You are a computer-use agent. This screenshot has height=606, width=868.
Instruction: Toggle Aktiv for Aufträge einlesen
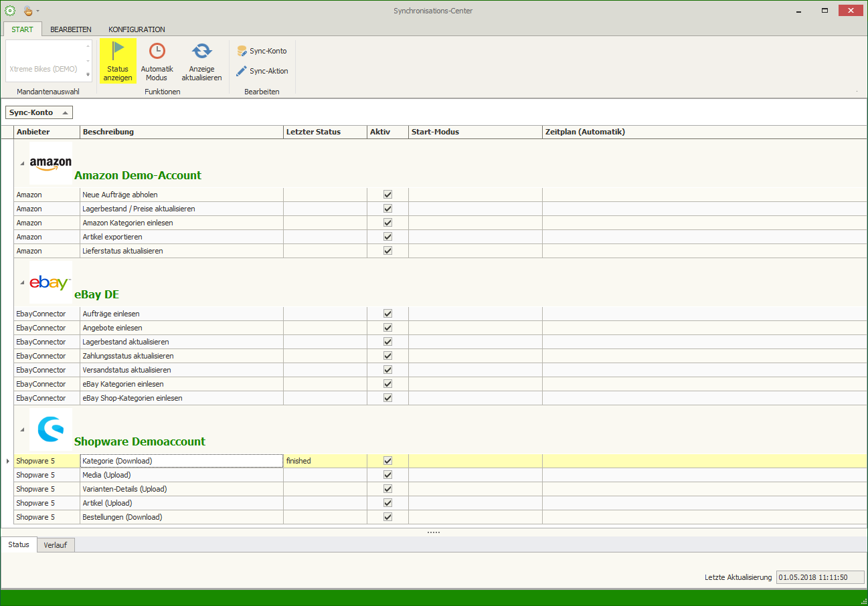pos(387,314)
